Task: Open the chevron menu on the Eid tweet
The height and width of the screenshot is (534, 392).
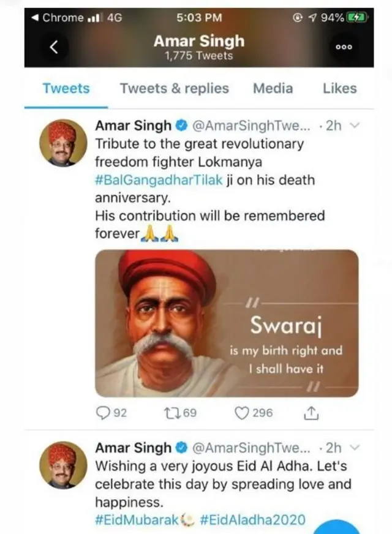Action: coord(354,447)
